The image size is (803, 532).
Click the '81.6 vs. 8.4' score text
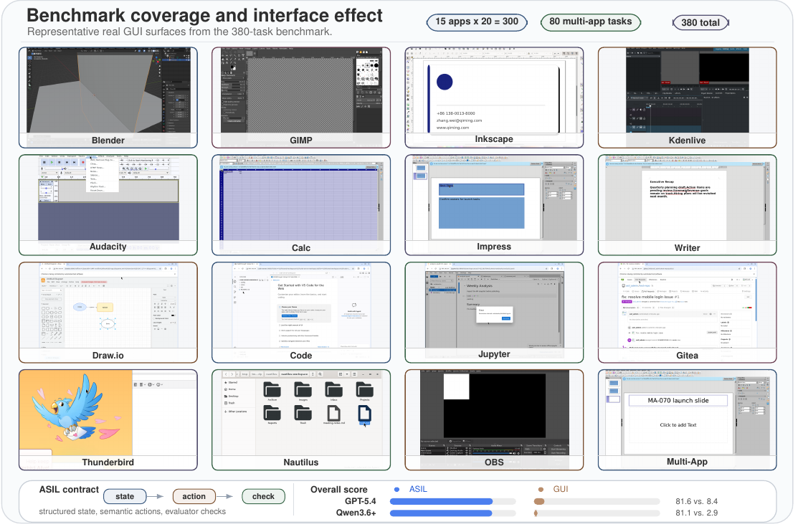[696, 501]
